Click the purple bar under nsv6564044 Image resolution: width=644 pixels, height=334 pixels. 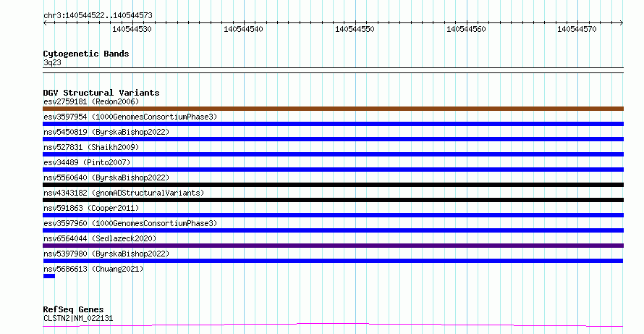(333, 246)
